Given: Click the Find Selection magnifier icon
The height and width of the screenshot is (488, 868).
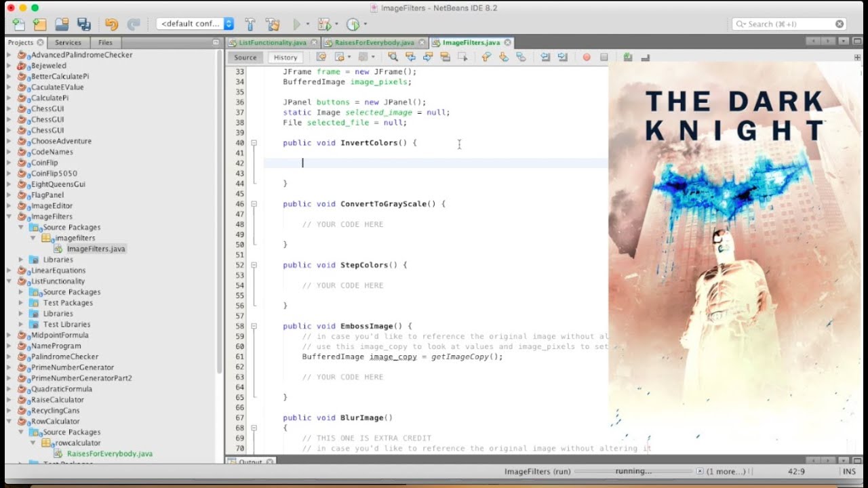Looking at the screenshot, I should pyautogui.click(x=393, y=58).
